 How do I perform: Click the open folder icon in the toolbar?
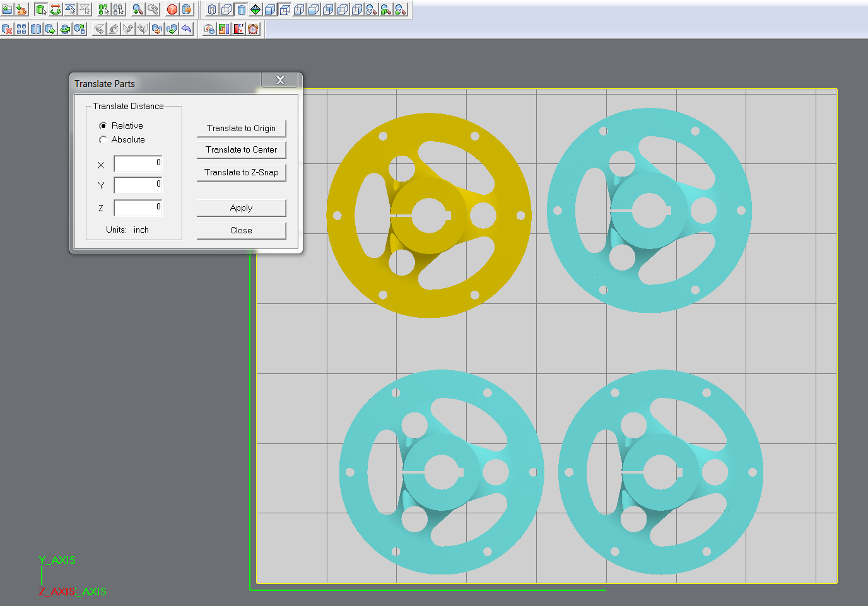click(7, 9)
